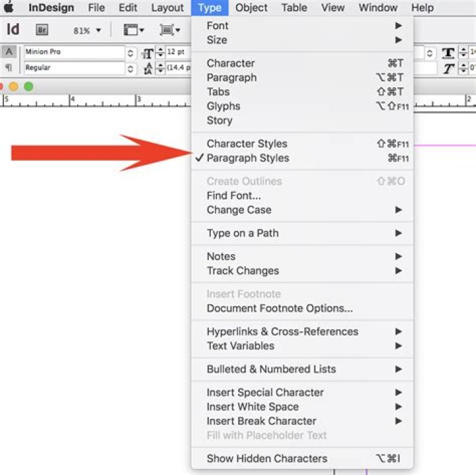Image resolution: width=476 pixels, height=475 pixels.
Task: Choose Document Footnote Options… item
Action: [x=302, y=308]
